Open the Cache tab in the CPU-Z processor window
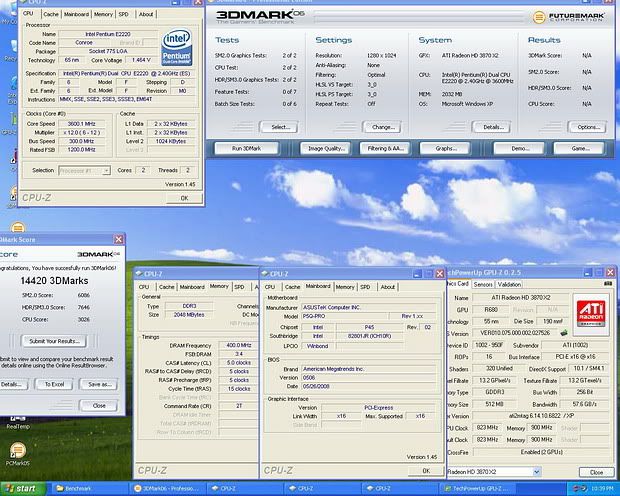620x496 pixels. point(51,14)
